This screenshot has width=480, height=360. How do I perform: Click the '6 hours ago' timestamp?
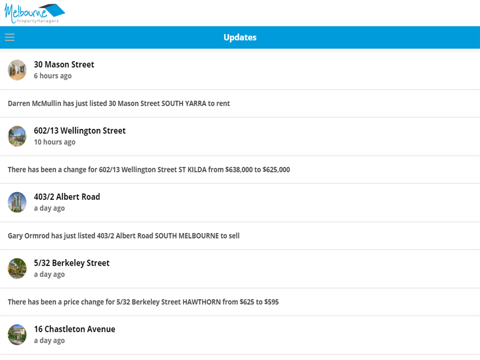53,76
